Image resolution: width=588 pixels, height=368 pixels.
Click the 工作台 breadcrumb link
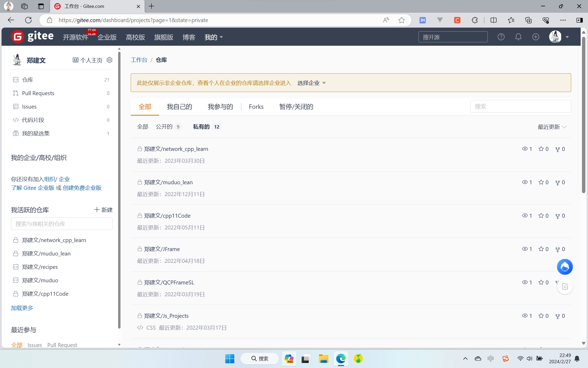click(x=139, y=60)
